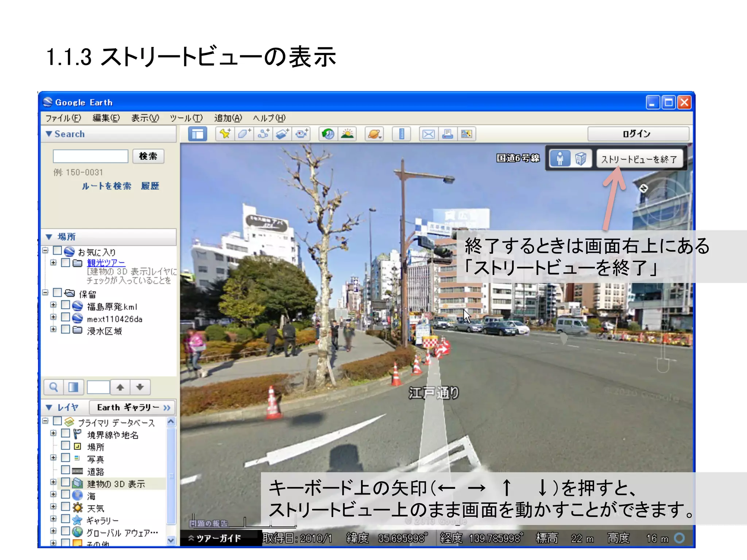Expand the 浸水区域 folder
This screenshot has width=747, height=560.
(53, 329)
